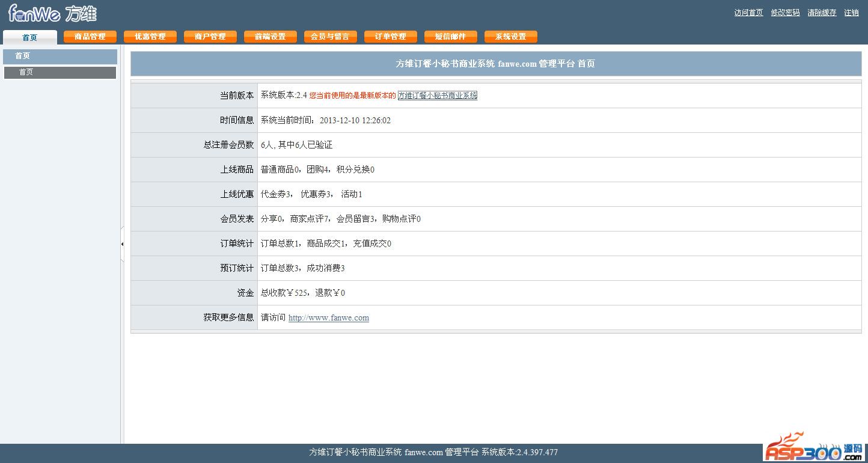Select the 前端设置 tab
The width and height of the screenshot is (868, 463).
pos(270,37)
